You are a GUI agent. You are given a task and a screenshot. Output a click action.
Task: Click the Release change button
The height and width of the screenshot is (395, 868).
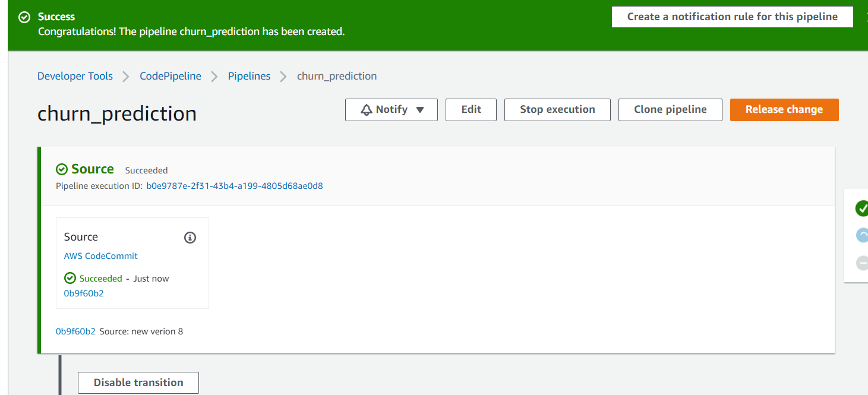tap(784, 110)
